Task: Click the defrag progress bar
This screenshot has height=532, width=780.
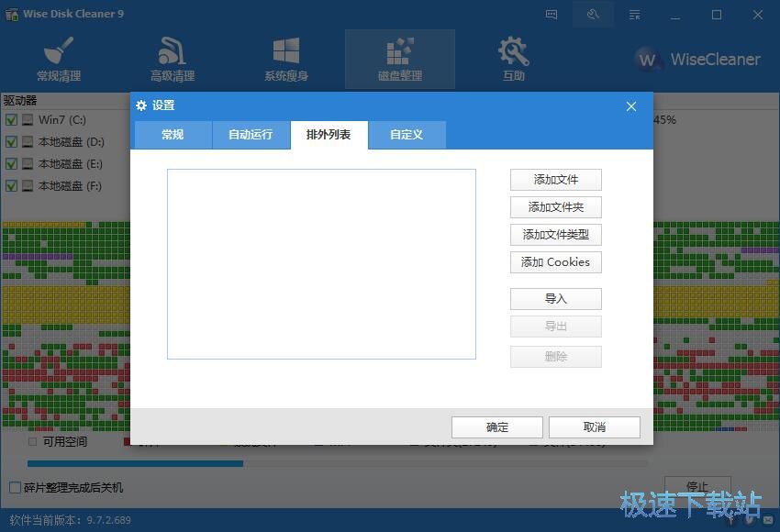Action: click(338, 463)
